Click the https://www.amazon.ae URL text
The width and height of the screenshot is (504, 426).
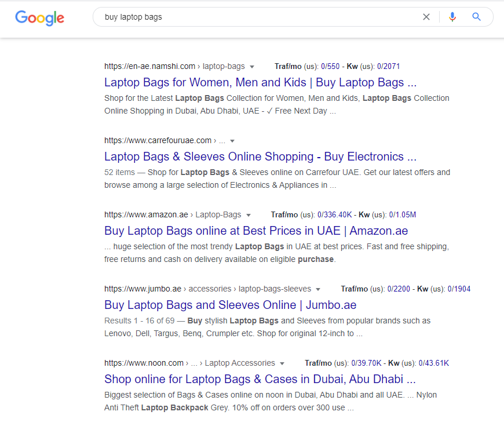coord(146,215)
